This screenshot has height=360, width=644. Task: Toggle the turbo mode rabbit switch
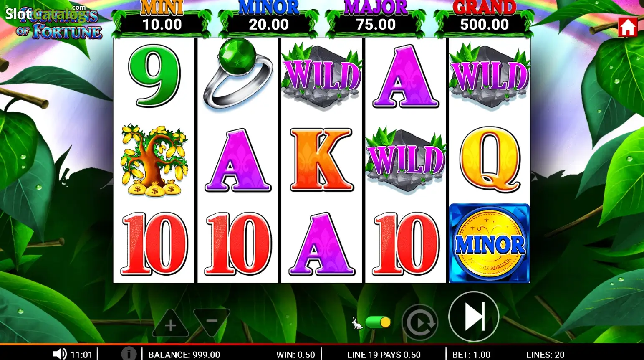(x=378, y=322)
